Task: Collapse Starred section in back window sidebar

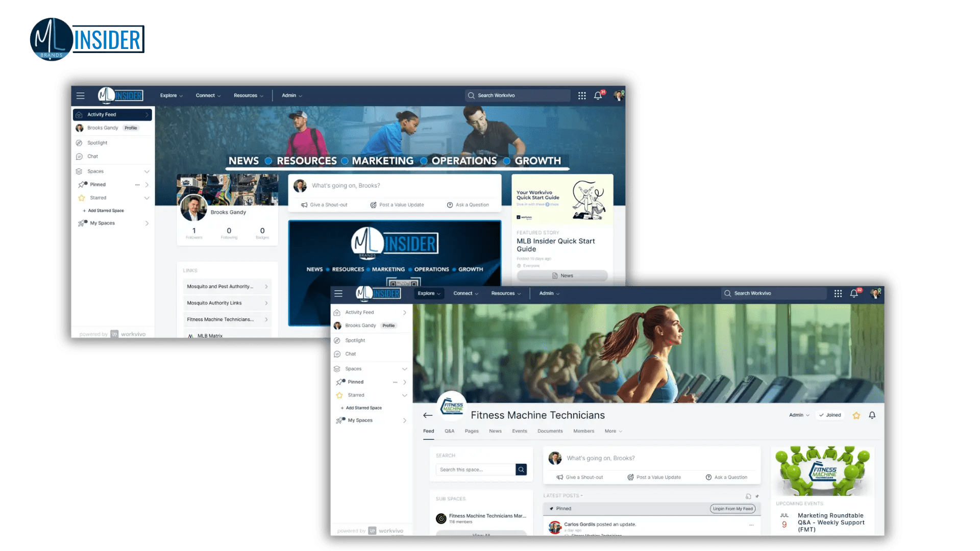Action: click(147, 198)
